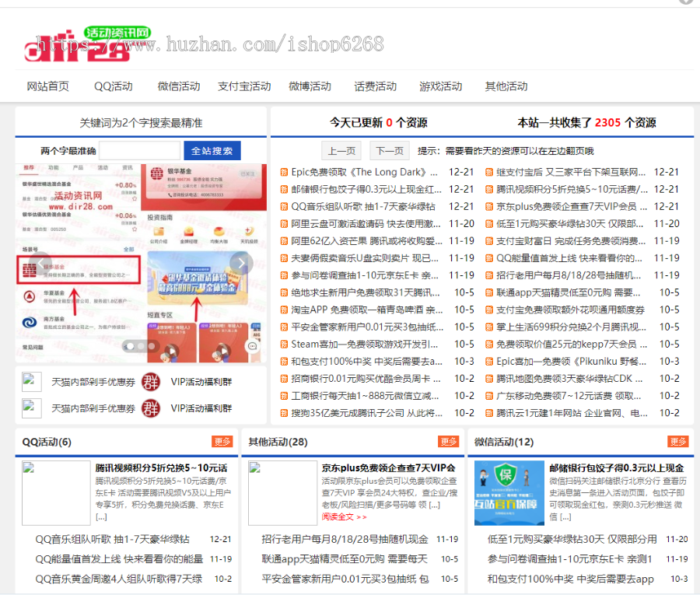This screenshot has width=700, height=595.
Task: Open Epic喜加一《Pikuniku 野餐》 article
Action: click(571, 362)
